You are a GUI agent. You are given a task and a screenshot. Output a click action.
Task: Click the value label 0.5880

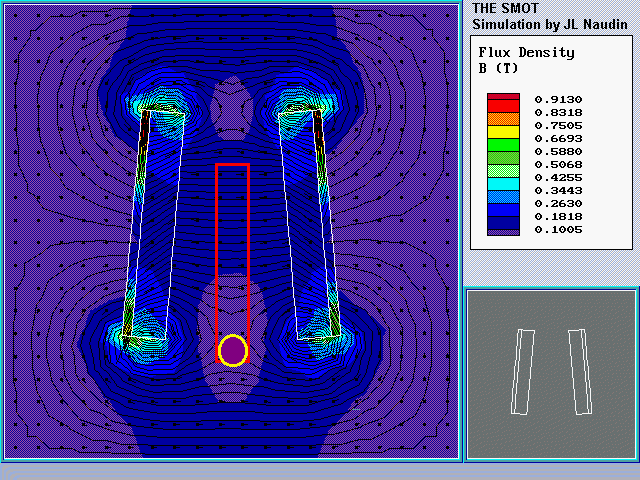click(558, 152)
